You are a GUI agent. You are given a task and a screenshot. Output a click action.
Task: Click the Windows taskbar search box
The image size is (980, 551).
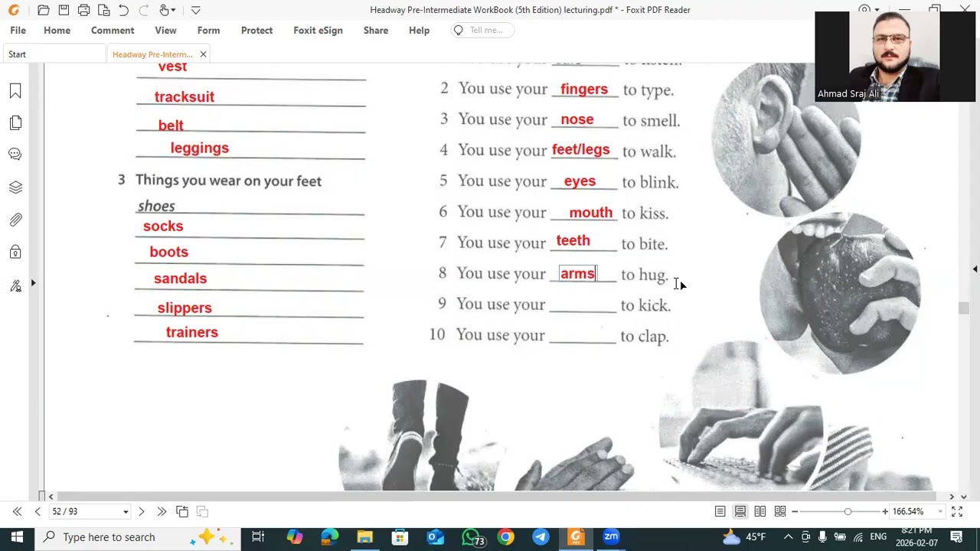138,537
